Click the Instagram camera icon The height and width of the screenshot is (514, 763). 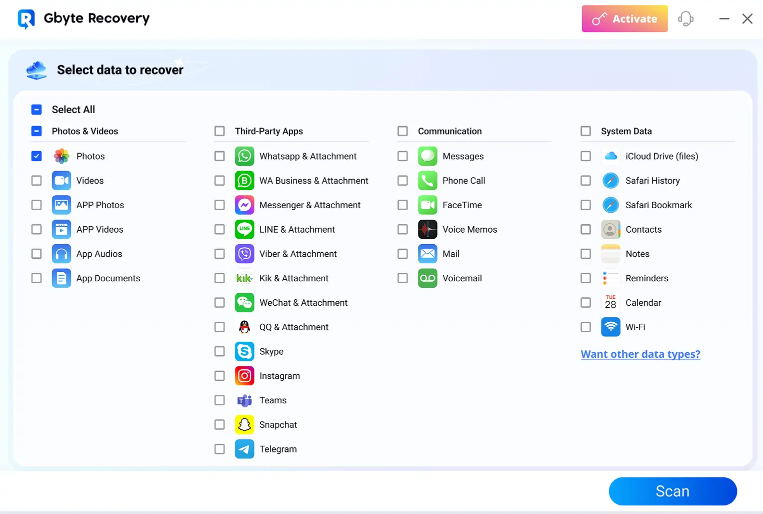(244, 376)
